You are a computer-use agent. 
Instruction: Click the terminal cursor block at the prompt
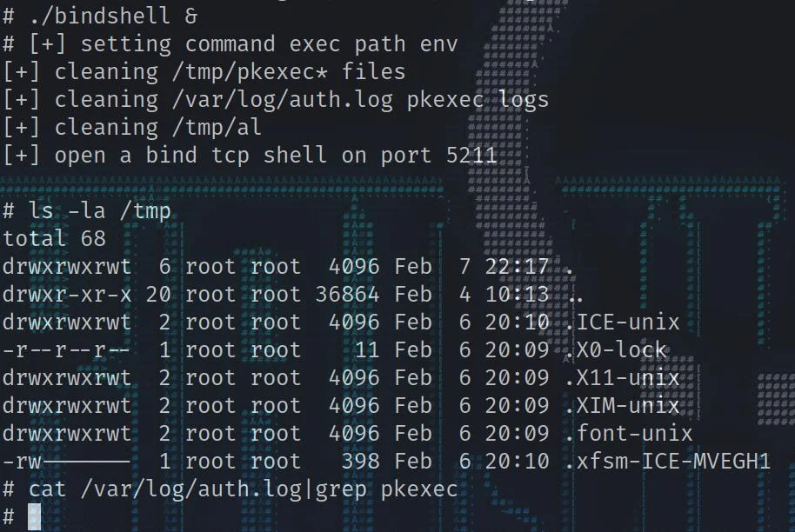click(x=35, y=517)
